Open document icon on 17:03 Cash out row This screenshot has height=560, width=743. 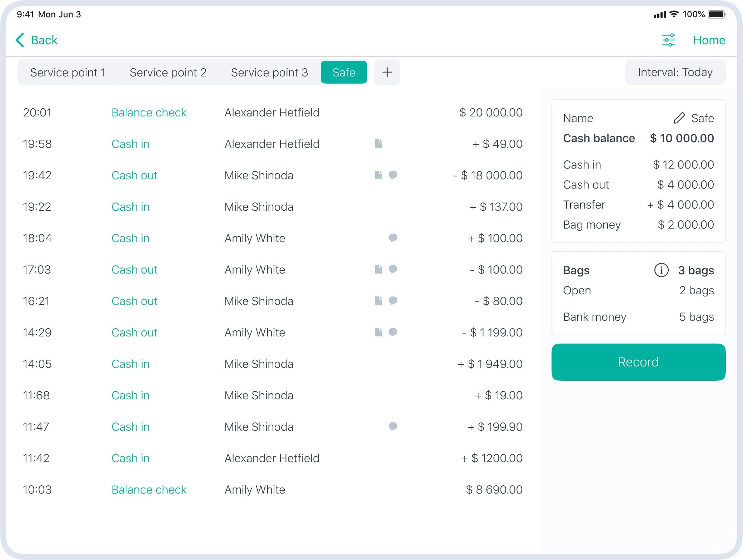[379, 269]
